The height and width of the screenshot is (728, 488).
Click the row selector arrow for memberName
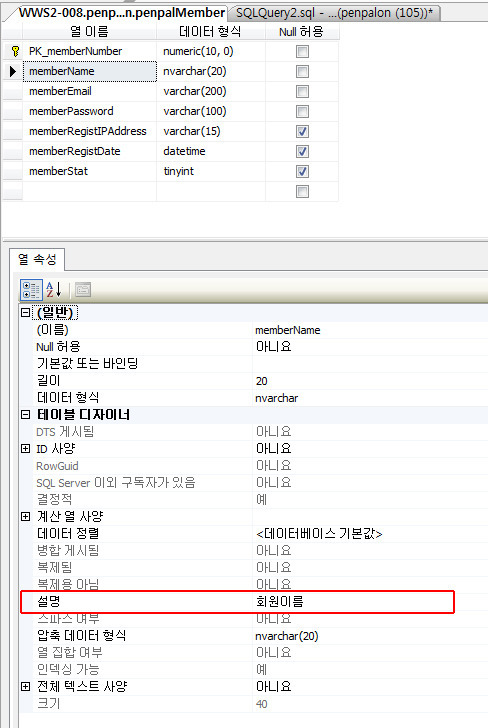point(13,71)
